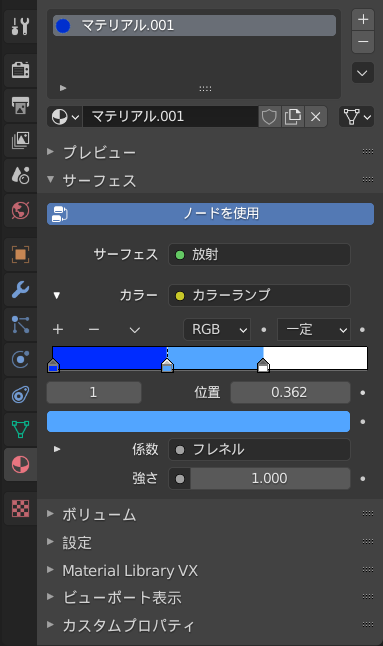This screenshot has height=646, width=383.
Task: Select the white color stop handle
Action: [x=263, y=365]
